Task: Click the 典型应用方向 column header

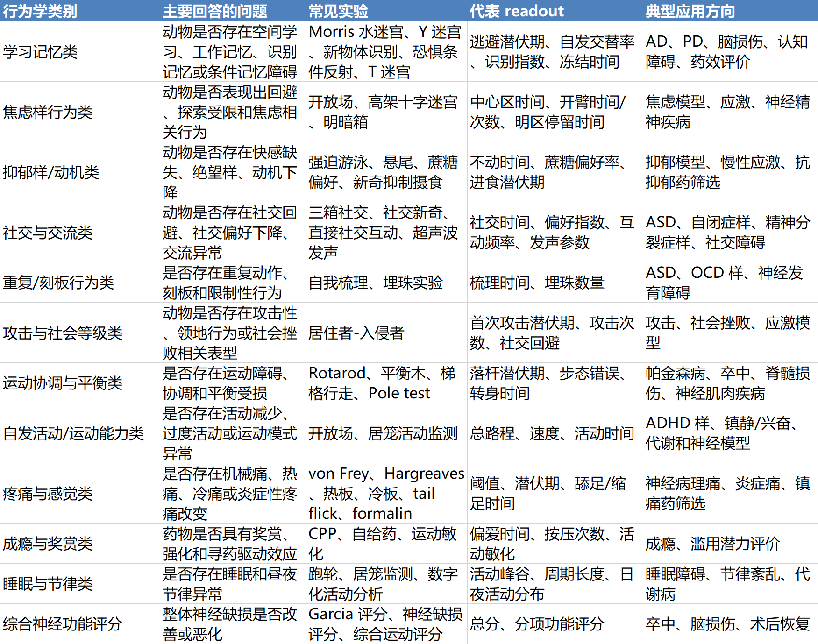Action: tap(690, 11)
